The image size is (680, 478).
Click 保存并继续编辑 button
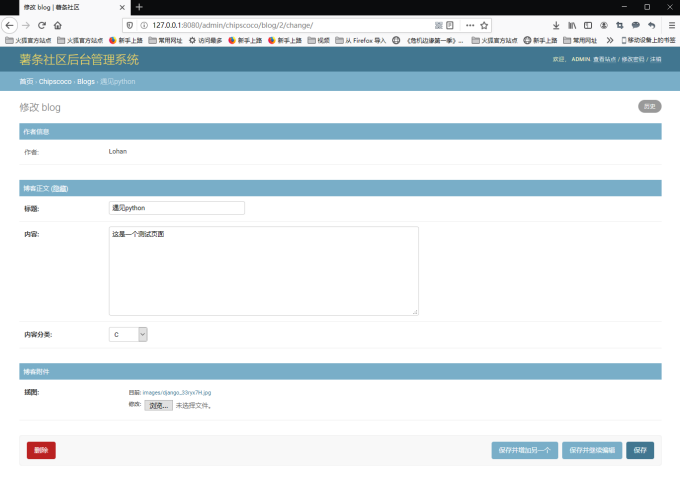click(592, 450)
